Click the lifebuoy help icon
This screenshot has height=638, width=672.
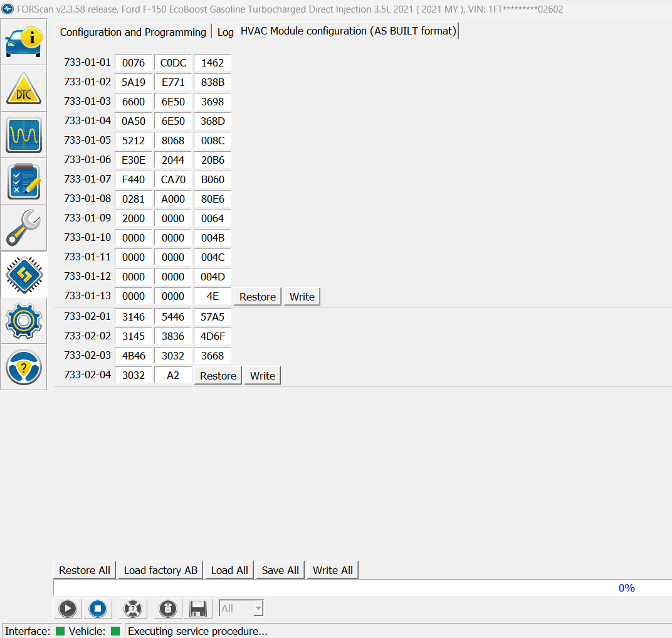click(133, 609)
